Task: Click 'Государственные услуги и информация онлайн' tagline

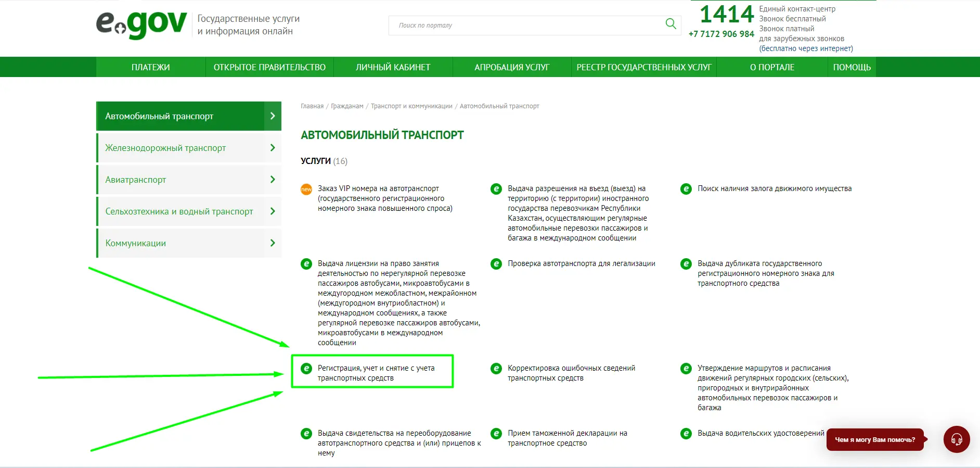Action: pos(249,24)
